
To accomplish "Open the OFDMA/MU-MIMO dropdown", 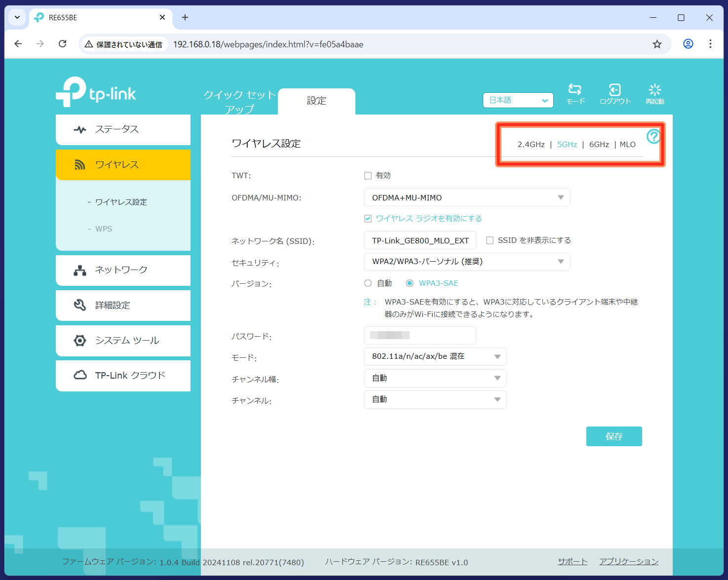I will coord(467,197).
